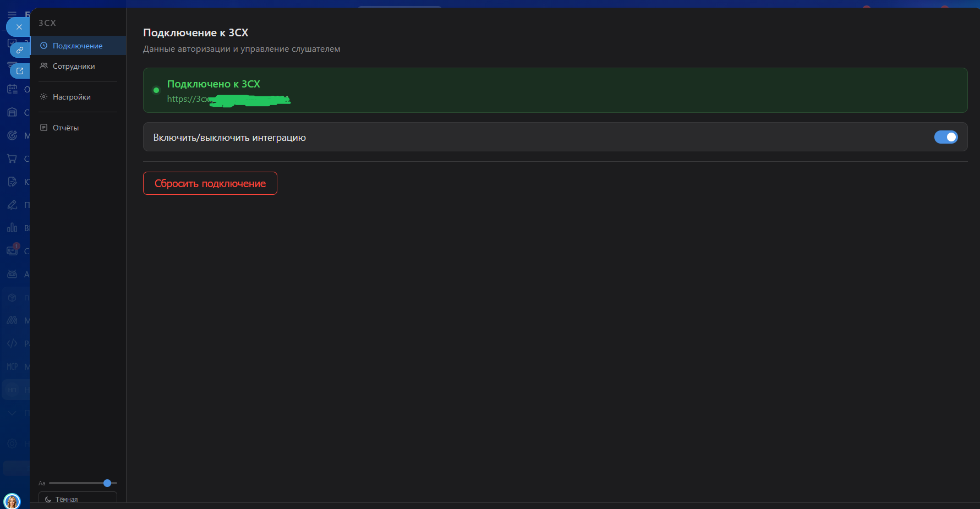Open the striped market icon in the background sidebar
The width and height of the screenshot is (980, 509).
[12, 320]
